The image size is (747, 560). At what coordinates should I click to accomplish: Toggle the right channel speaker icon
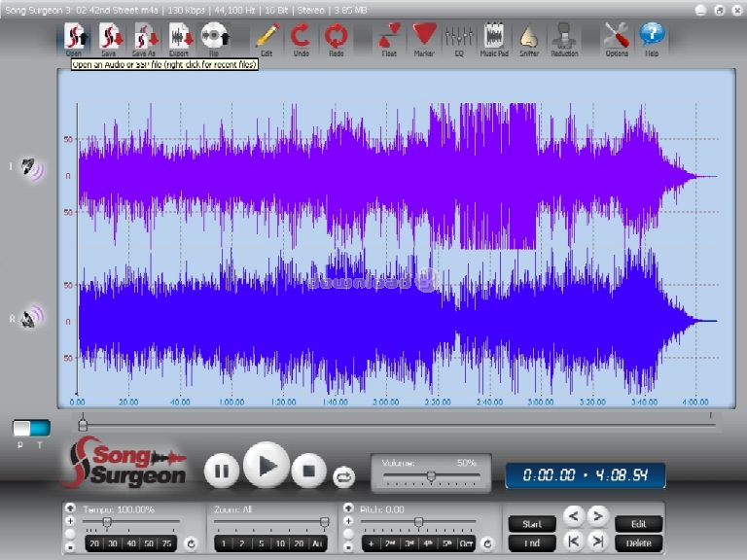click(x=32, y=316)
